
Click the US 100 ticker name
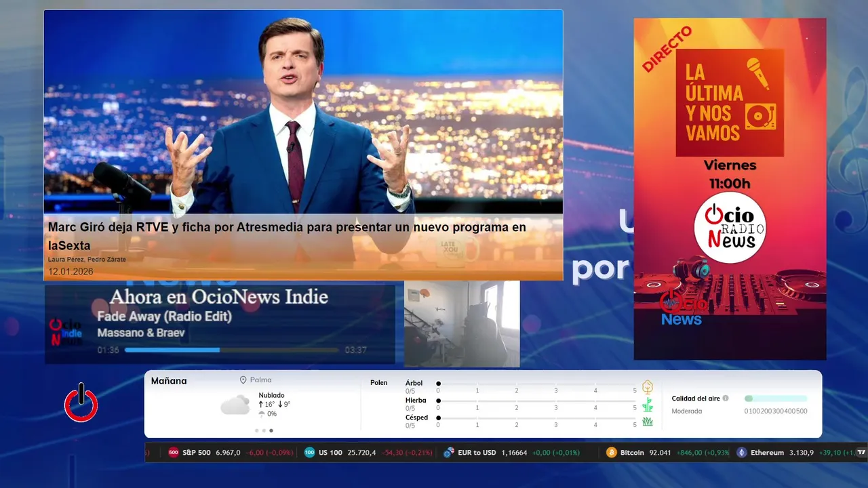[x=330, y=453]
